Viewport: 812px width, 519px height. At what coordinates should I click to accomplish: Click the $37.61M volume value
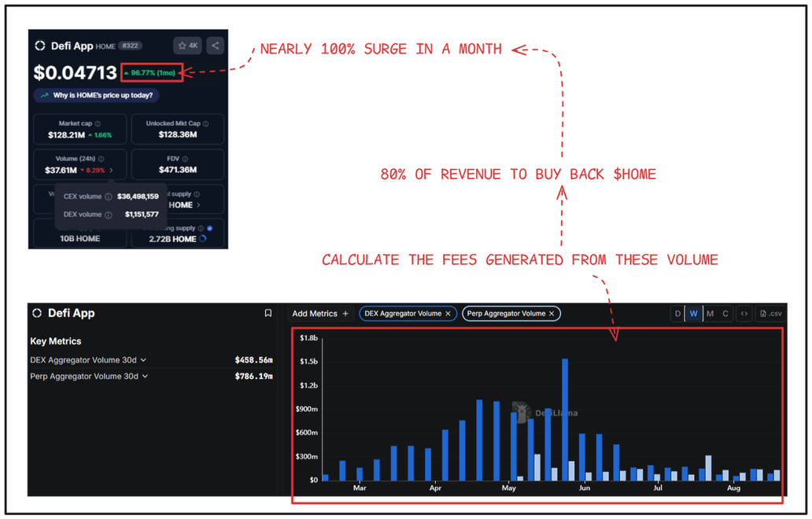tap(61, 170)
